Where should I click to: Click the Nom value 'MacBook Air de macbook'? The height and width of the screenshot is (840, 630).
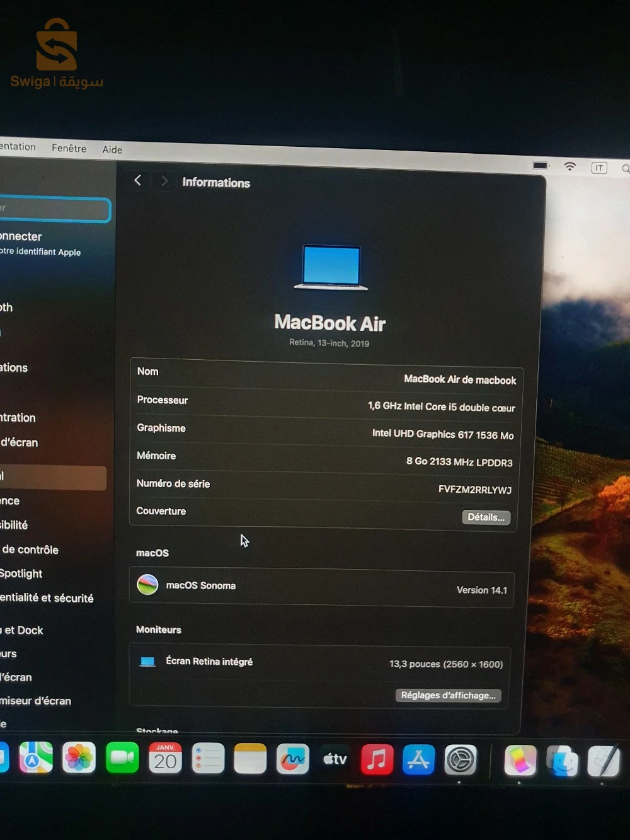click(460, 379)
